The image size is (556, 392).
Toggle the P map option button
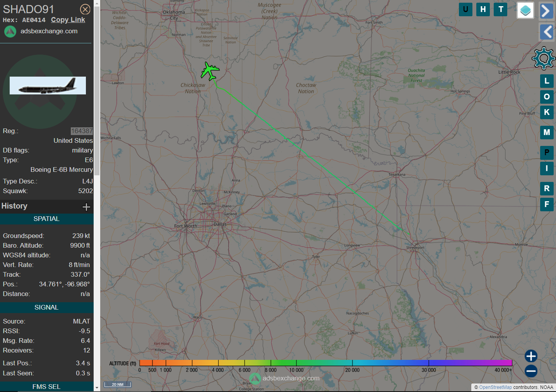[547, 152]
